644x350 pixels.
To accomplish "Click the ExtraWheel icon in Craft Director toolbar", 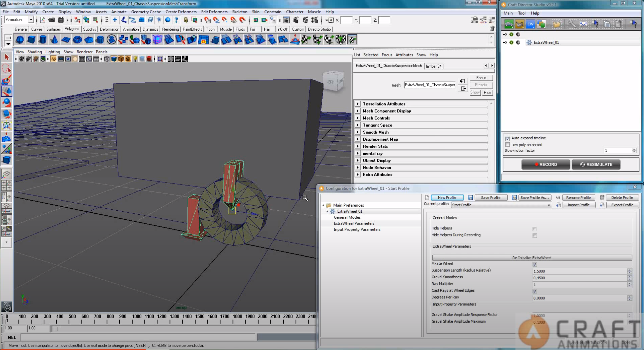I will 531,24.
